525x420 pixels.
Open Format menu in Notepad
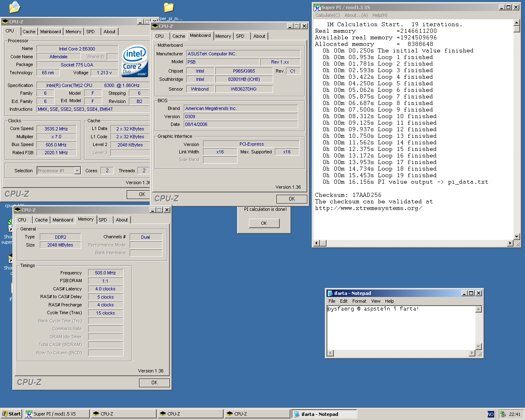359,301
